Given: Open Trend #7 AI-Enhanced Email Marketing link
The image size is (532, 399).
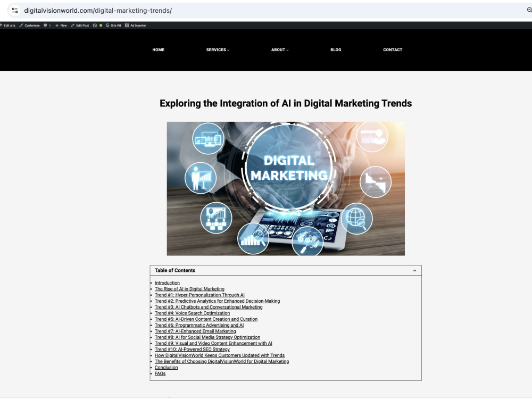Looking at the screenshot, I should tap(195, 331).
